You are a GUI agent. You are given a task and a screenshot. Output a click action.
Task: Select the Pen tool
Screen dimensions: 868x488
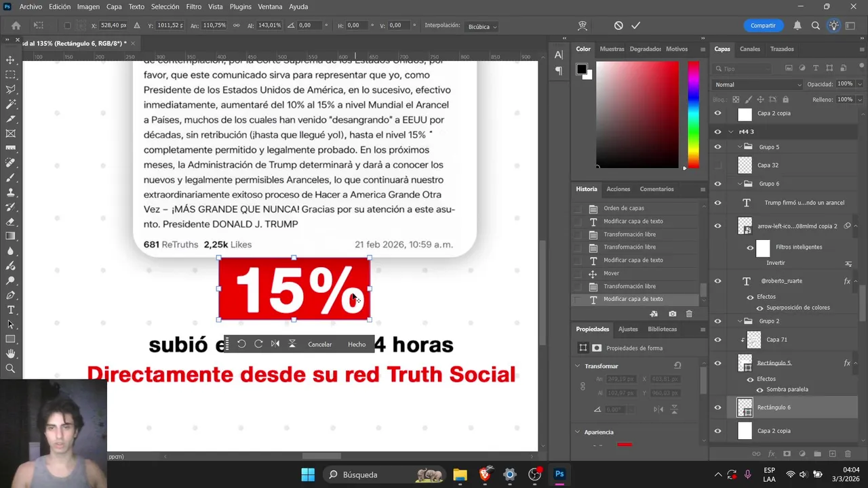pos(10,295)
